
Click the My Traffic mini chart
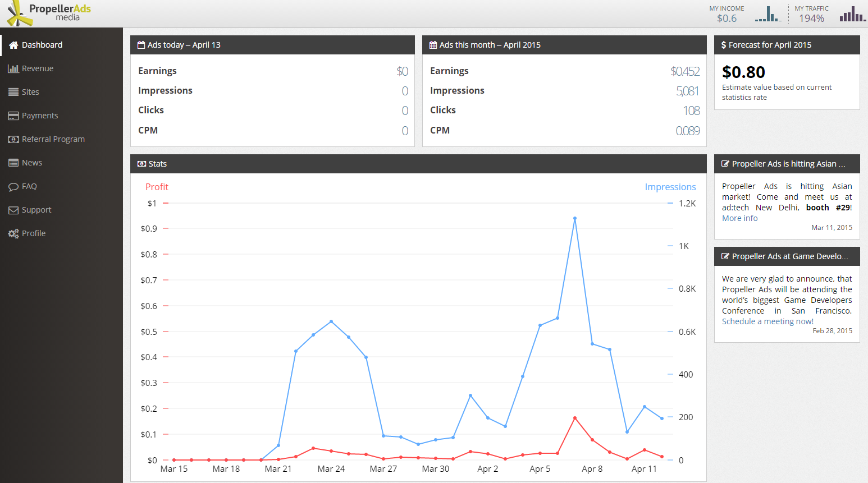[852, 14]
